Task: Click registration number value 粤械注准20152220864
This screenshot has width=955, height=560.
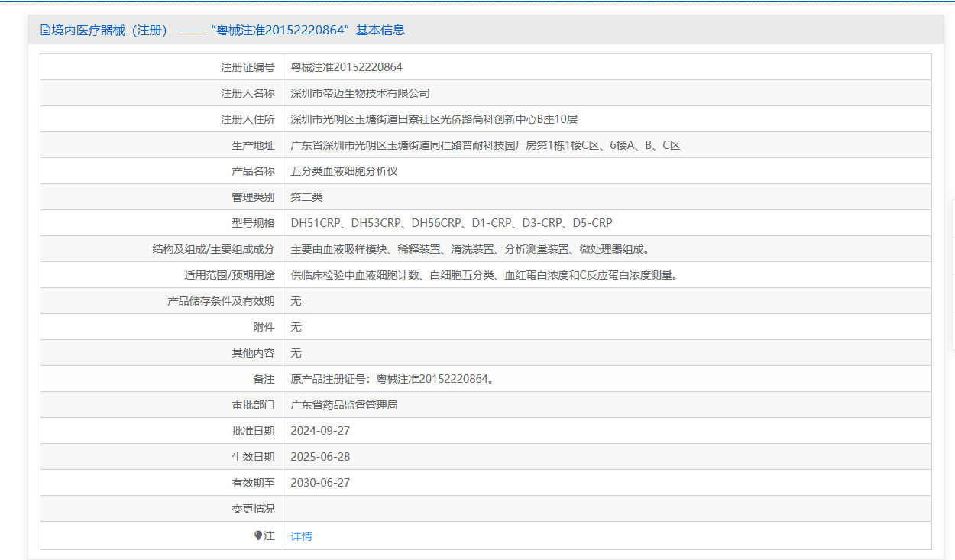Action: (346, 67)
